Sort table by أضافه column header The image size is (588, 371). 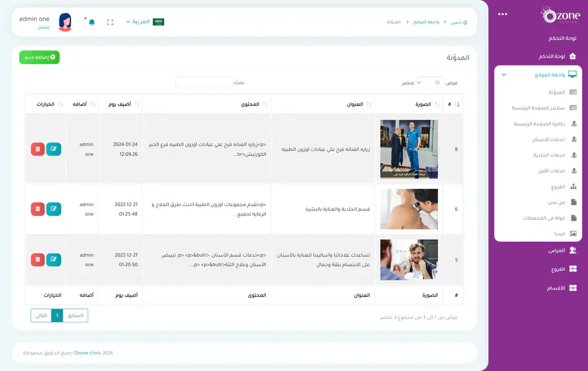[82, 104]
